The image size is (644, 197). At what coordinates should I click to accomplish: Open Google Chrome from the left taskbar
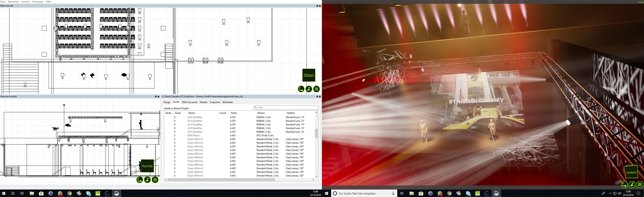click(x=69, y=193)
